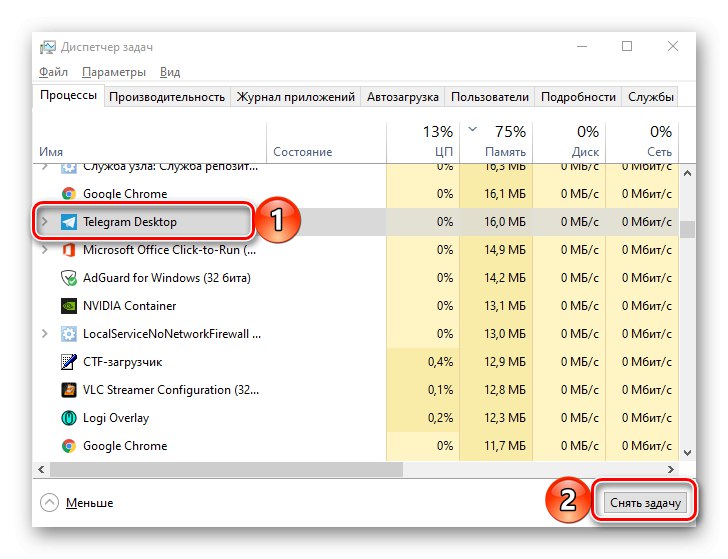
Task: Select the NVIDIA Container process name
Action: click(130, 306)
